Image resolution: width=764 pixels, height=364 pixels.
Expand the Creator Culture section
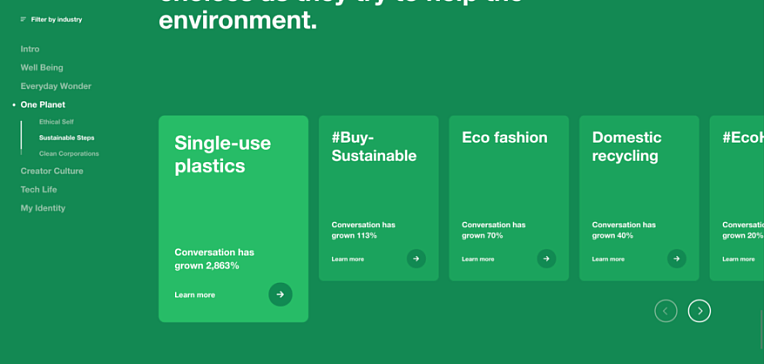(52, 171)
